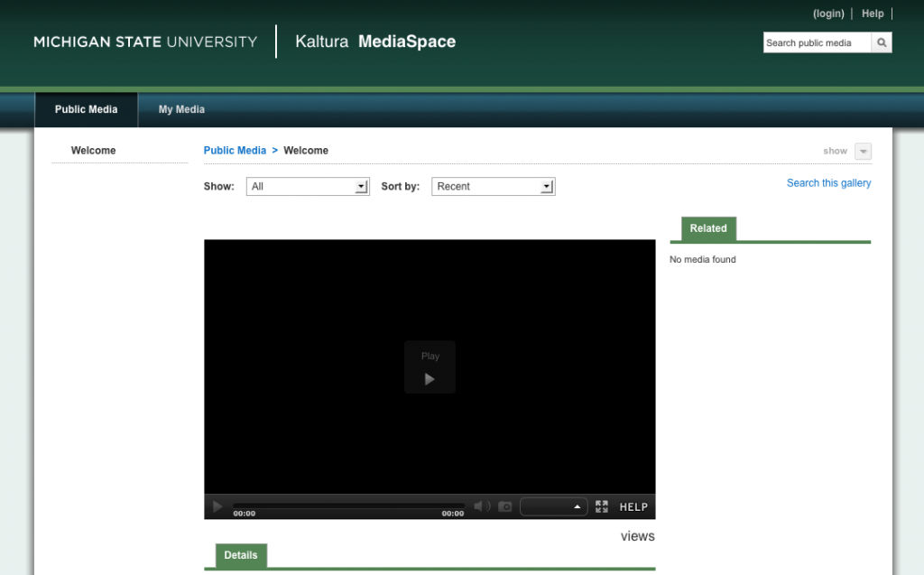Open the Search this gallery link
The height and width of the screenshot is (575, 924).
pos(827,182)
